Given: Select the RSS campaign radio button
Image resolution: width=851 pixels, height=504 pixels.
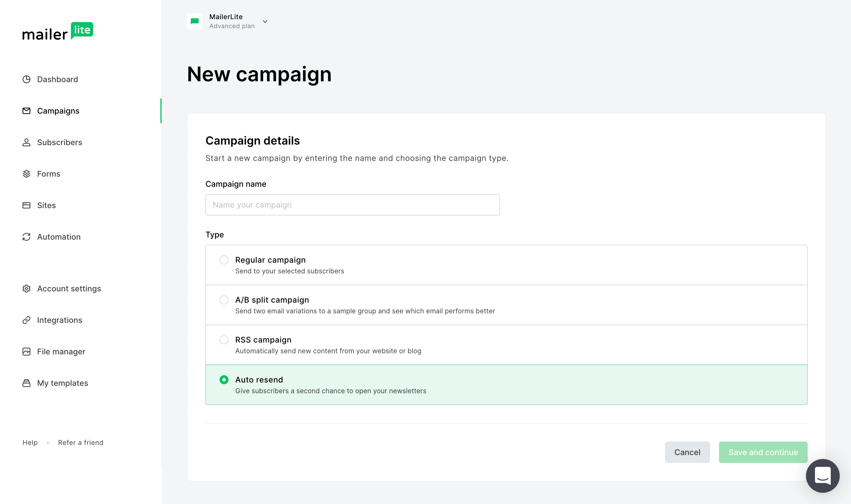Looking at the screenshot, I should coord(224,340).
